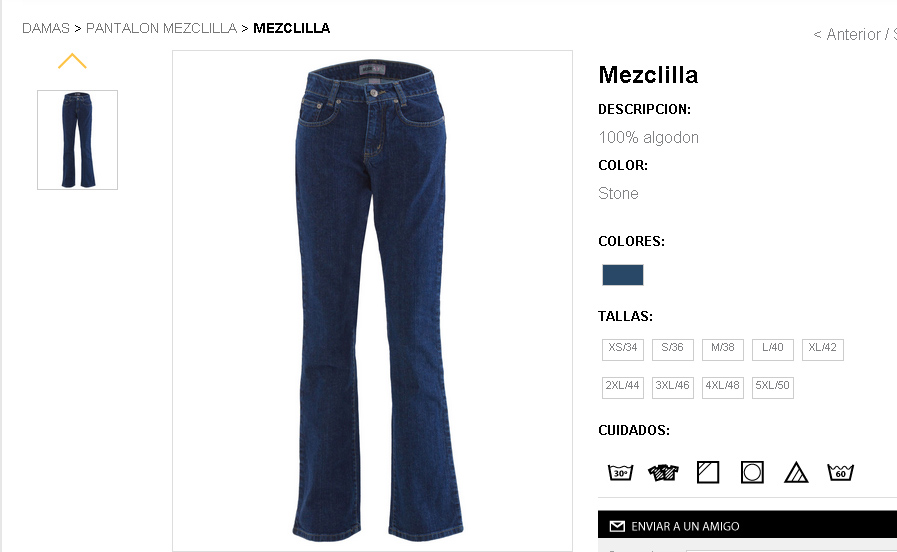Click the square diagonal-line care icon
The height and width of the screenshot is (552, 897).
(x=708, y=472)
